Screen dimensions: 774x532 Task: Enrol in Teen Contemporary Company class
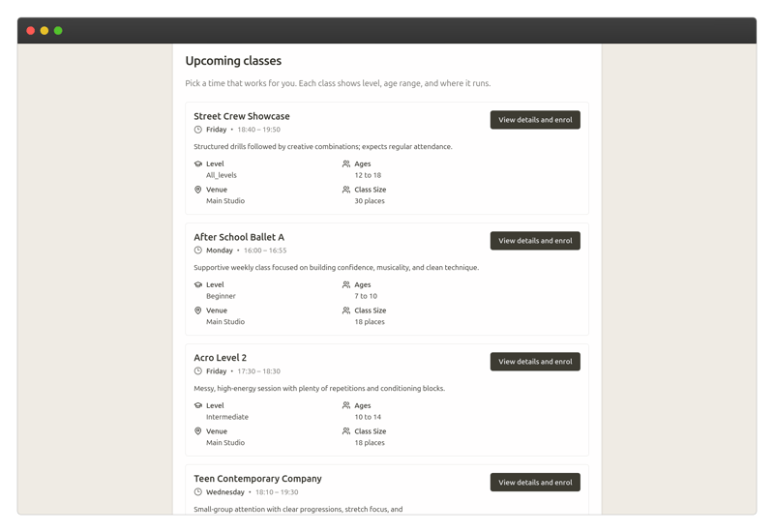click(x=535, y=483)
